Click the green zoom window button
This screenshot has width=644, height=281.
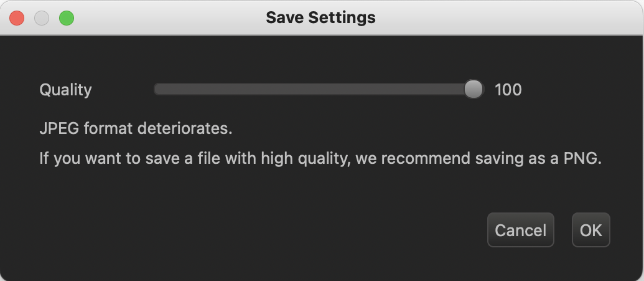[x=67, y=18]
